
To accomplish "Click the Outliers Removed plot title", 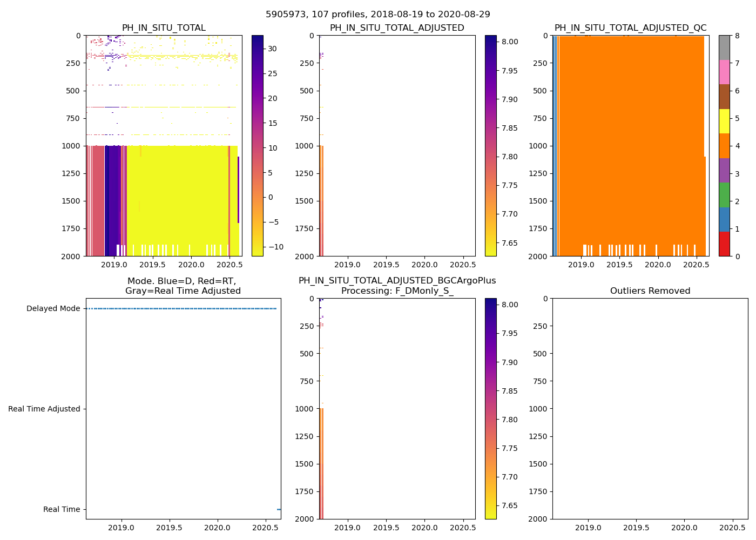I will 650,291.
